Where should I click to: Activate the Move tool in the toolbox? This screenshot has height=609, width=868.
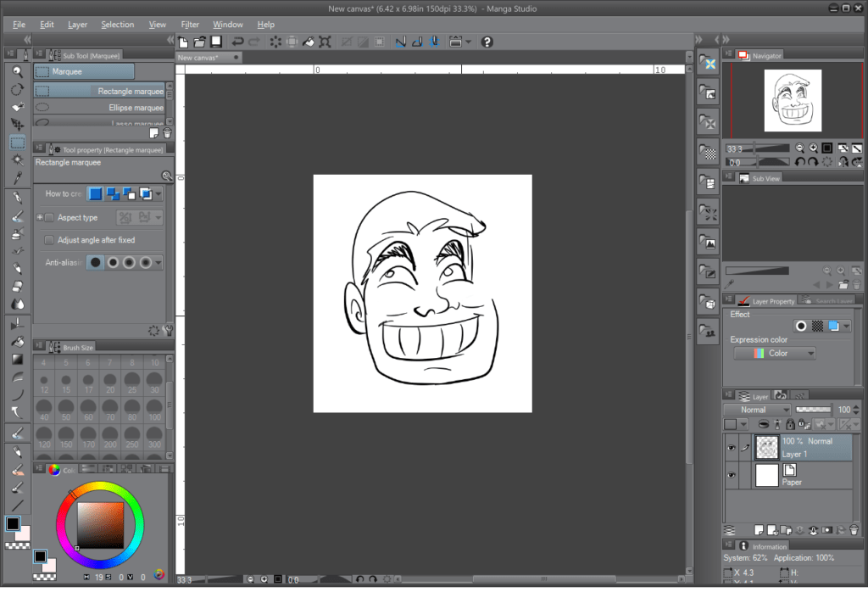[17, 123]
